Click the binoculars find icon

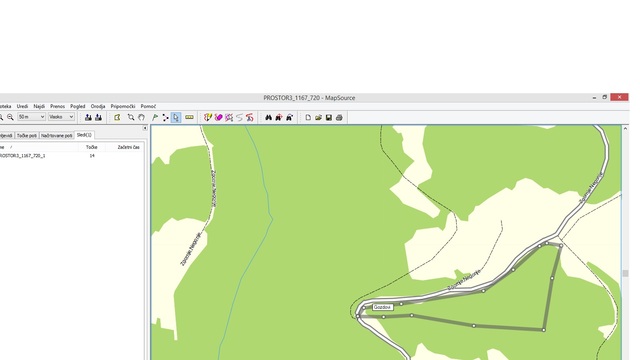click(268, 118)
